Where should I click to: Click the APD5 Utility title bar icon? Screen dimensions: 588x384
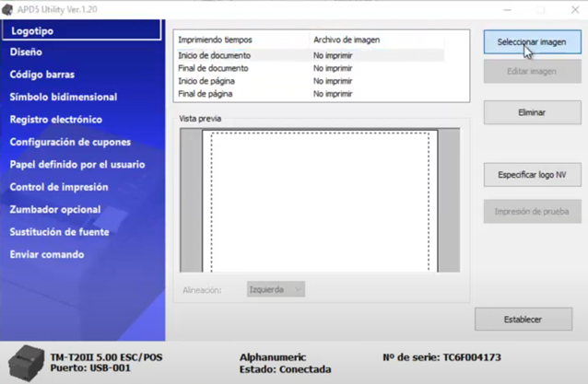pyautogui.click(x=7, y=9)
